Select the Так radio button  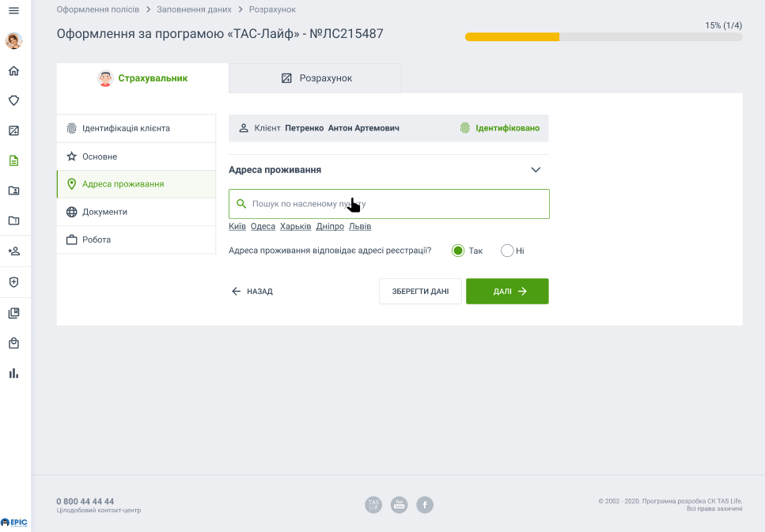click(459, 250)
